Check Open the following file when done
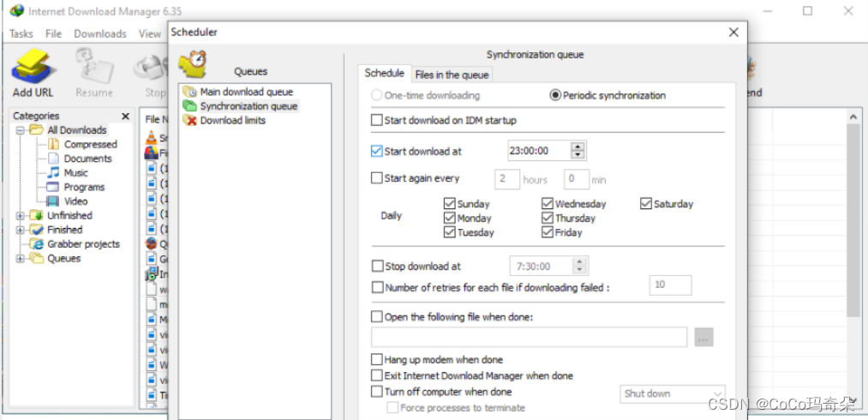Screen dimensions: 868x420 click(x=377, y=317)
